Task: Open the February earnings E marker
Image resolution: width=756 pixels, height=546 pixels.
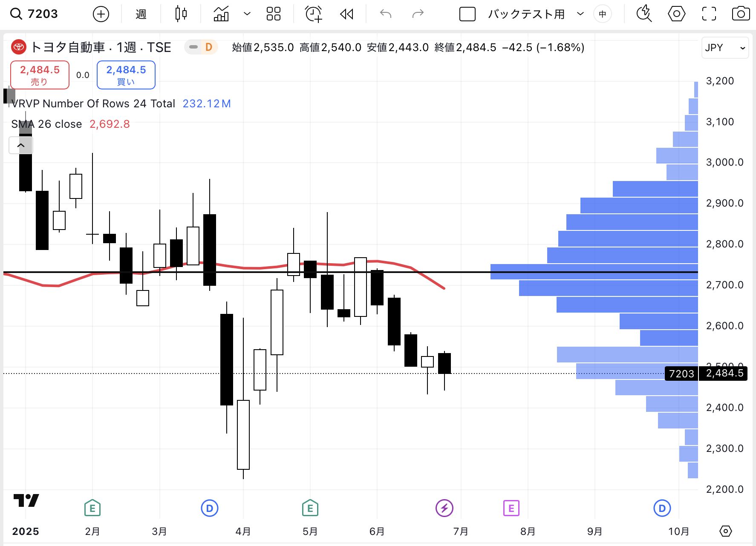Action: coord(92,508)
